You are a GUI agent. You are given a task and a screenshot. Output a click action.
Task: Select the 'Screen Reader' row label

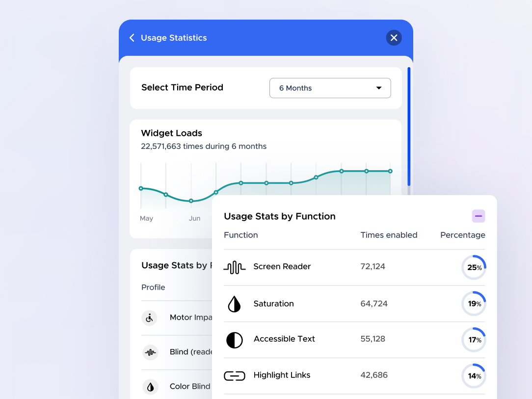pyautogui.click(x=282, y=267)
